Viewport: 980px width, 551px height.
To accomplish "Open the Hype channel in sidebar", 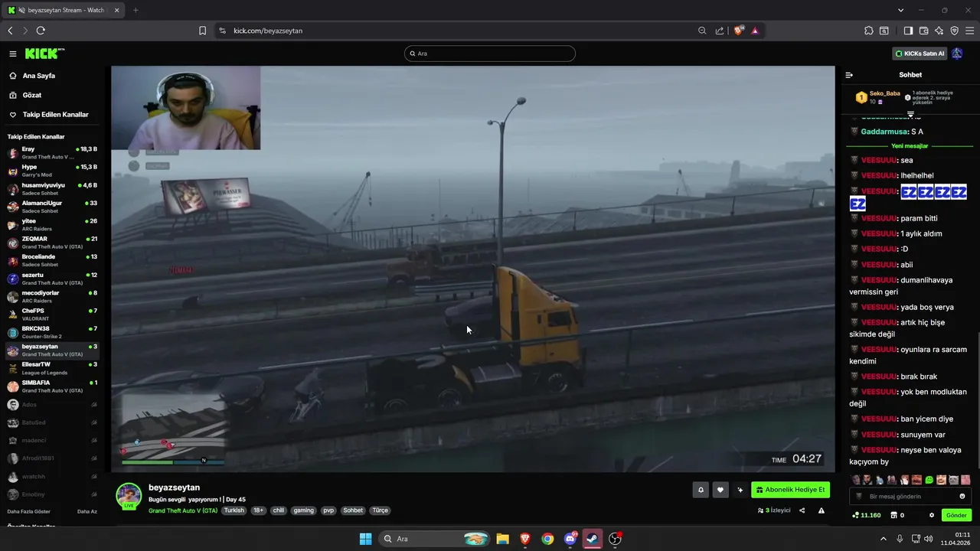I will (52, 170).
